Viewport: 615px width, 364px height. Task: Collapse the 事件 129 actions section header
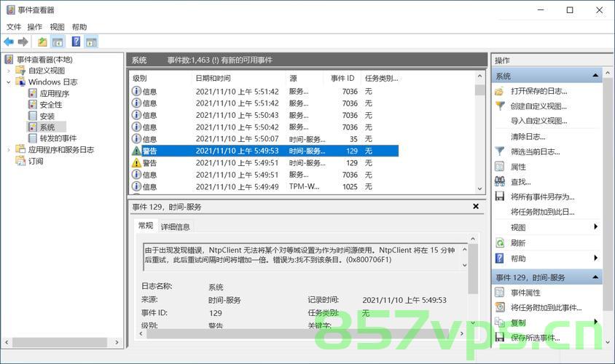click(595, 277)
